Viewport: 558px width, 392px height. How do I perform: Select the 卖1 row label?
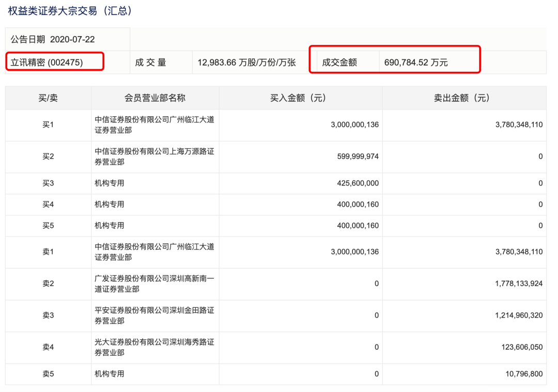(48, 252)
